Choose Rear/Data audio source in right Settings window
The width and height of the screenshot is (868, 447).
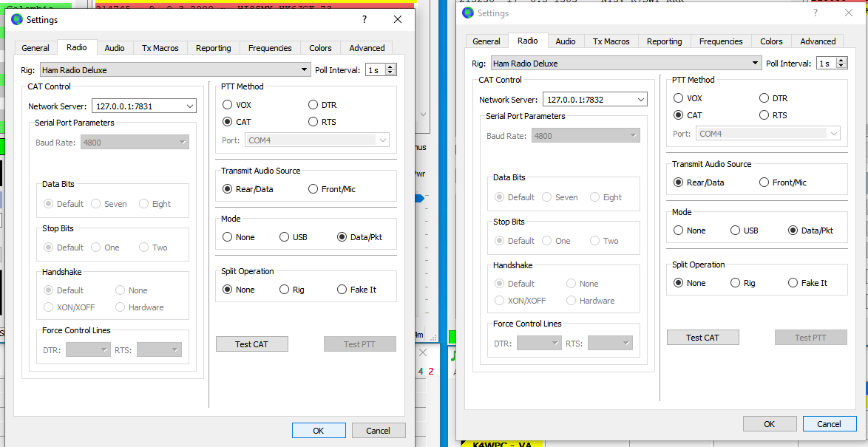[x=699, y=182]
